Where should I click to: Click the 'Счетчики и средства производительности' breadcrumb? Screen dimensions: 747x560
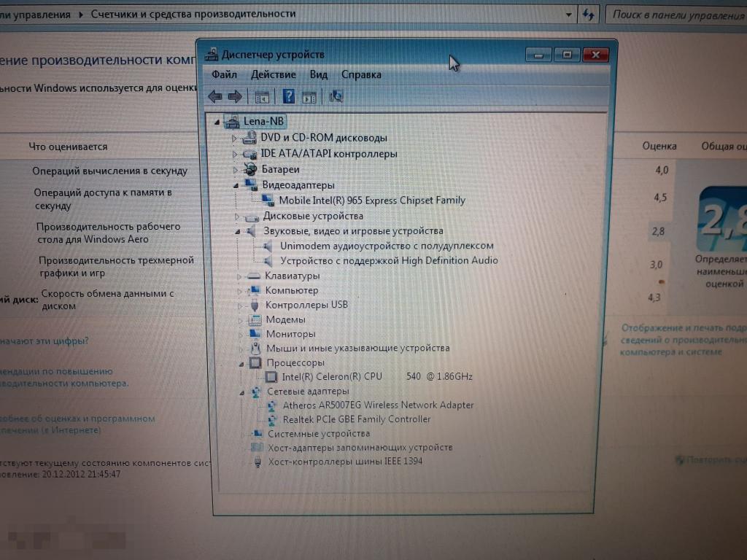tap(193, 14)
